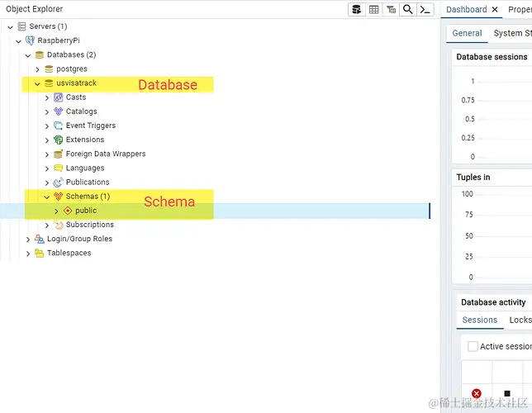Click the Languages node icon
532x413 pixels.
click(59, 168)
